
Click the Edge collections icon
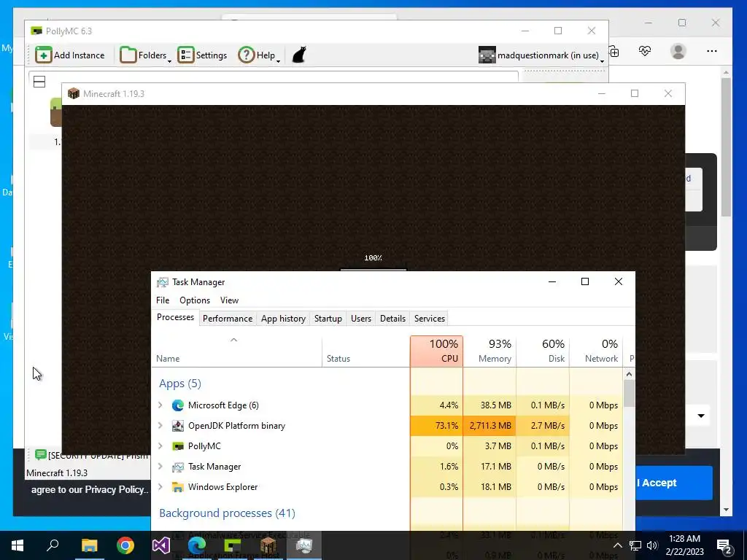[614, 52]
